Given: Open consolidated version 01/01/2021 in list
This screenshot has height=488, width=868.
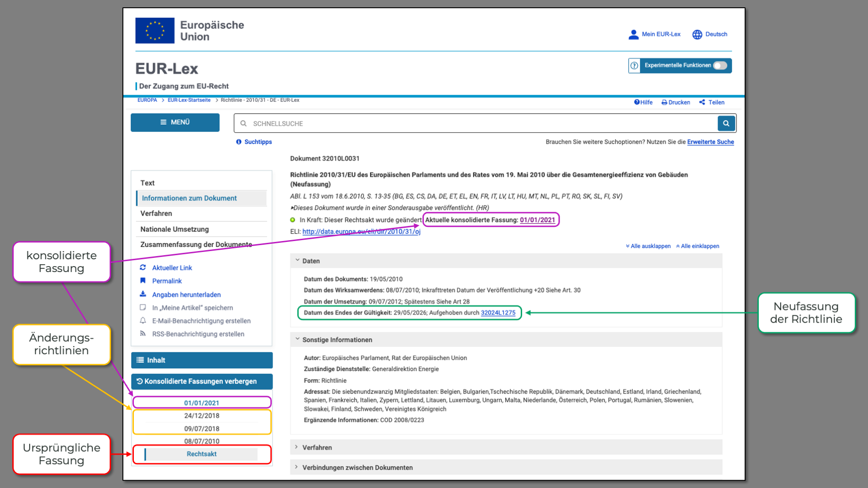Looking at the screenshot, I should (201, 403).
